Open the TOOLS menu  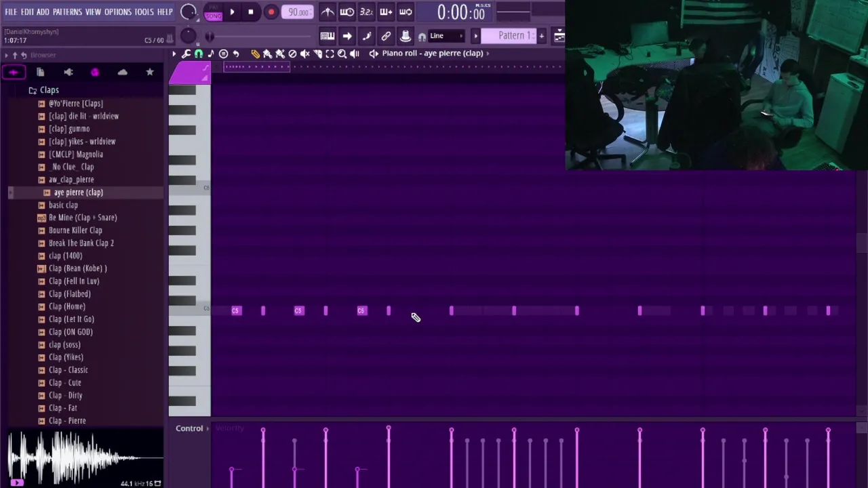click(x=144, y=12)
